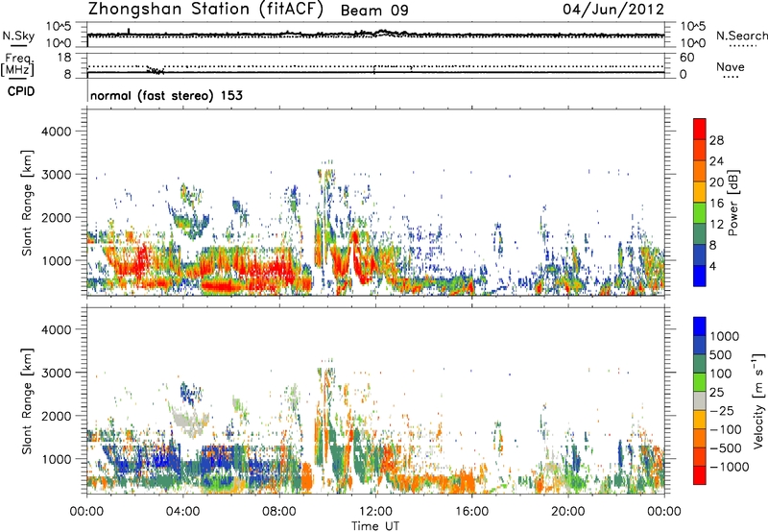Click the '1000' tick on Velocity colorbar
This screenshot has width=768, height=532.
[724, 336]
